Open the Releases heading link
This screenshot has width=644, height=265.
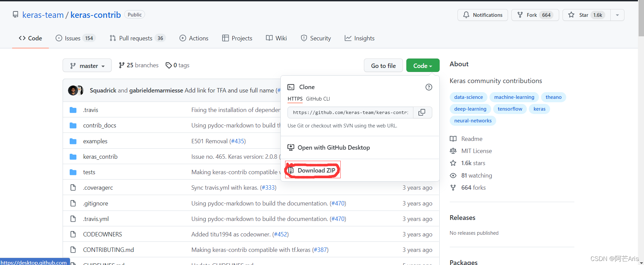click(x=463, y=218)
